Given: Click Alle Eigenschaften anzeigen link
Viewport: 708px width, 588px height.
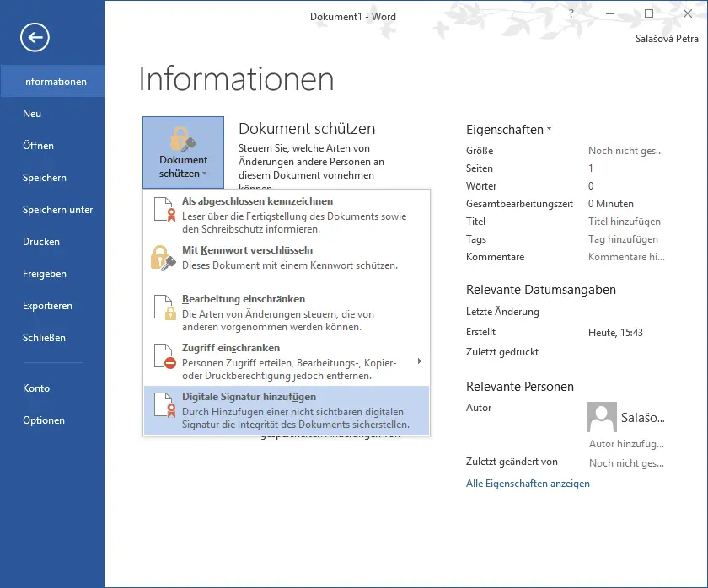Looking at the screenshot, I should click(x=528, y=484).
